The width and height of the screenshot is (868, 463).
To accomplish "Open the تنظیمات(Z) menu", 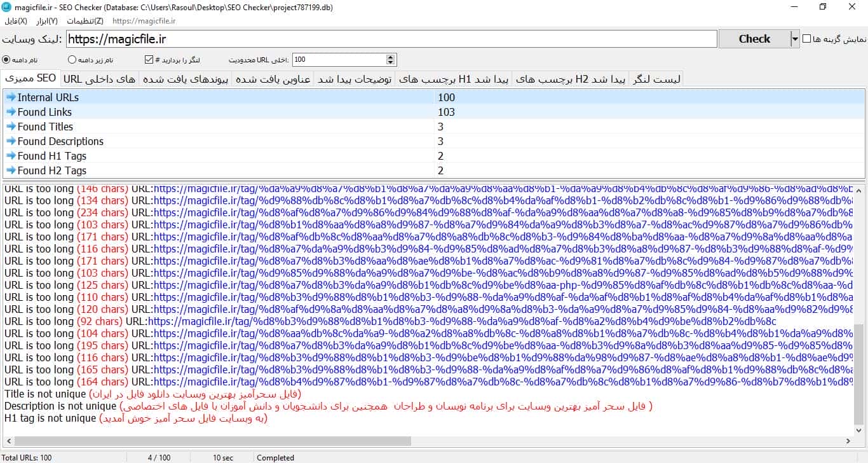I will [85, 21].
